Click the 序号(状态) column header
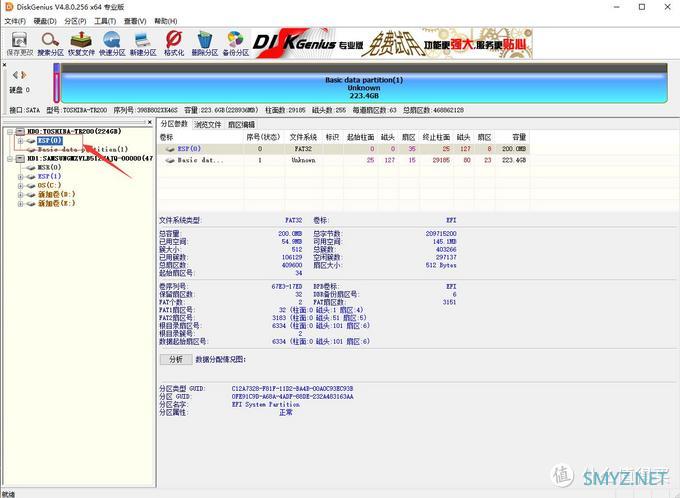Viewport: 680px width, 498px height. (264, 138)
